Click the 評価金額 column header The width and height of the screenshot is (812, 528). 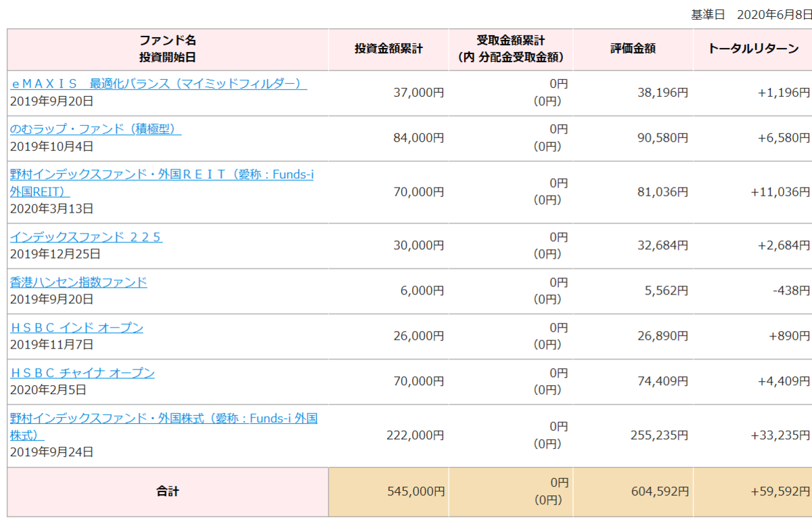coord(632,49)
